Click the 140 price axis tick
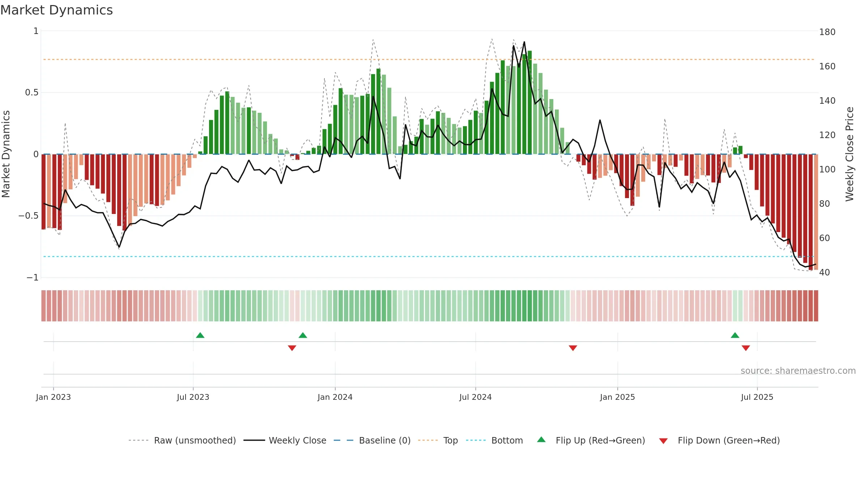Image resolution: width=868 pixels, height=488 pixels. coord(827,100)
